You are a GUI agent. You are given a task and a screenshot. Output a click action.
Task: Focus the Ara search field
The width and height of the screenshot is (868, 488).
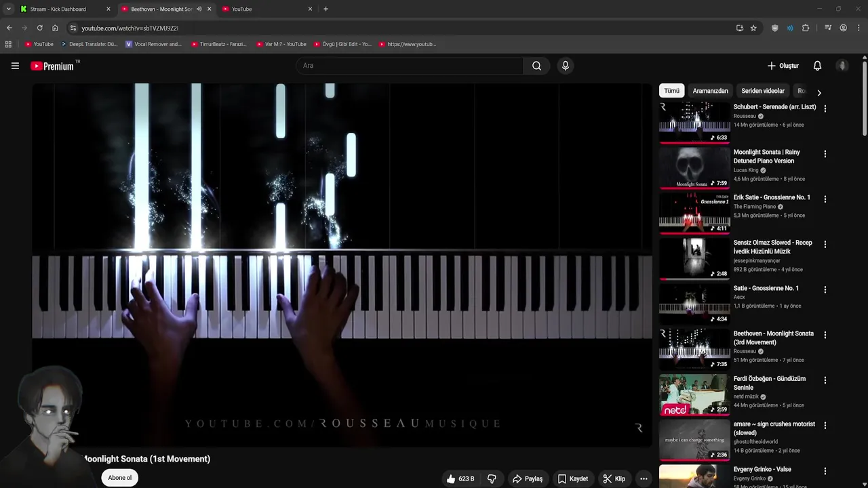click(x=410, y=66)
